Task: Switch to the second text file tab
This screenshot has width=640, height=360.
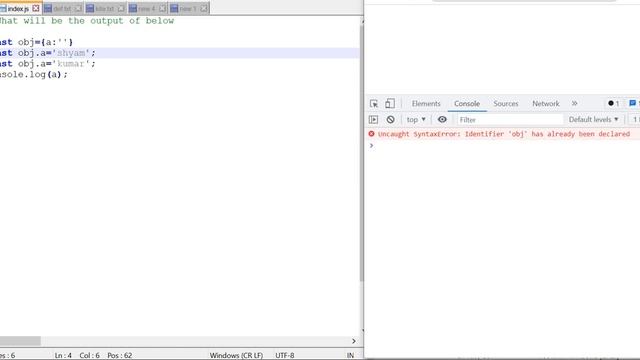Action: (x=62, y=9)
